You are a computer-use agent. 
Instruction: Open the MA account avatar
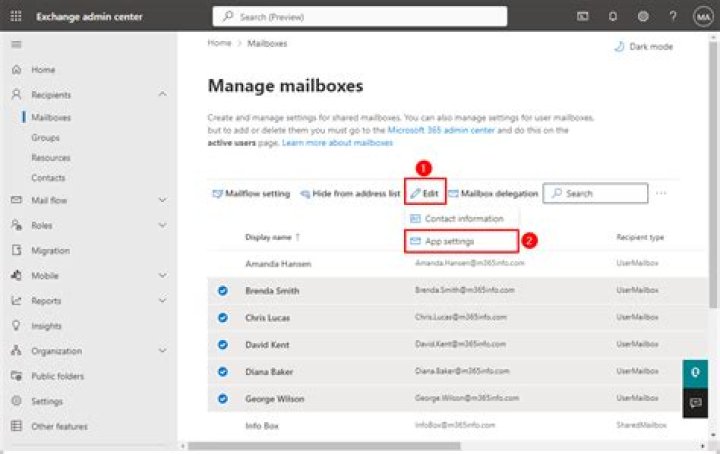point(703,17)
